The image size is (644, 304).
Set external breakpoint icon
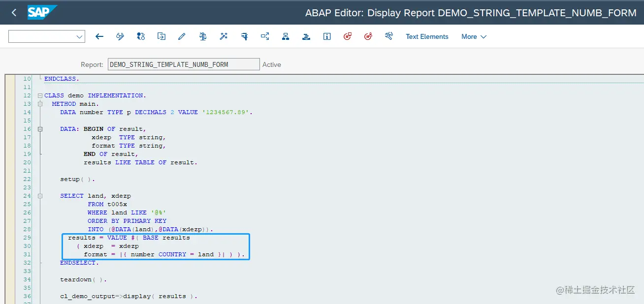point(368,36)
